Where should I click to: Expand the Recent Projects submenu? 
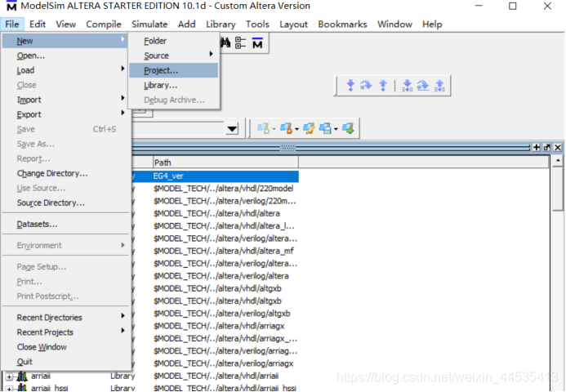click(65, 332)
